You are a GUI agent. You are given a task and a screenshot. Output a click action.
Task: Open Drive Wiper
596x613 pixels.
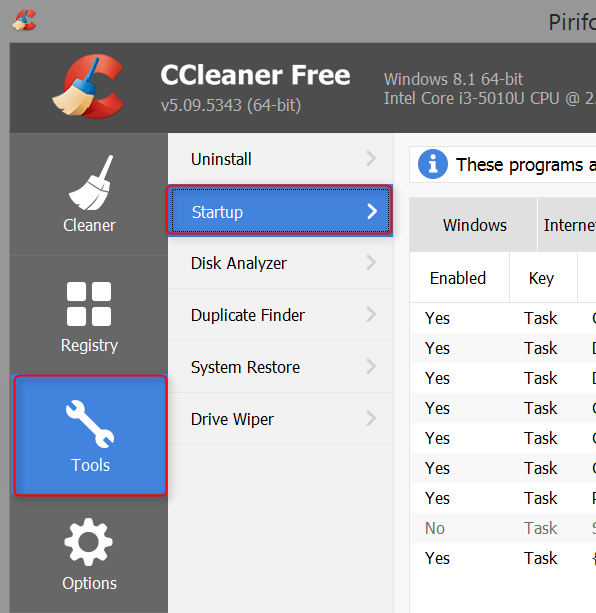[x=280, y=419]
